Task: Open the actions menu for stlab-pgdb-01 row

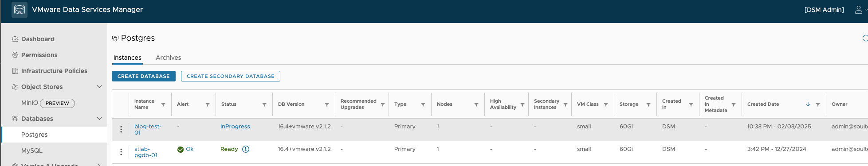Action: (121, 152)
